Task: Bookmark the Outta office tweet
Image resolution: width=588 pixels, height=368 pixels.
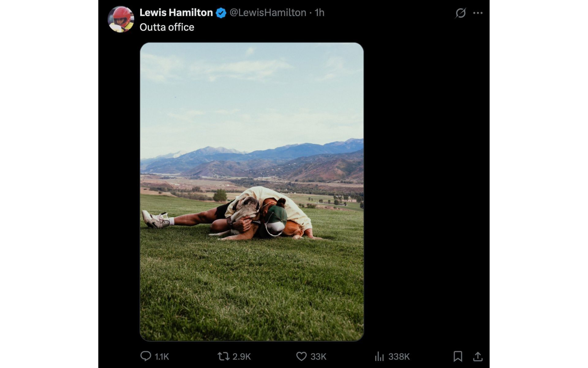Action: click(458, 356)
